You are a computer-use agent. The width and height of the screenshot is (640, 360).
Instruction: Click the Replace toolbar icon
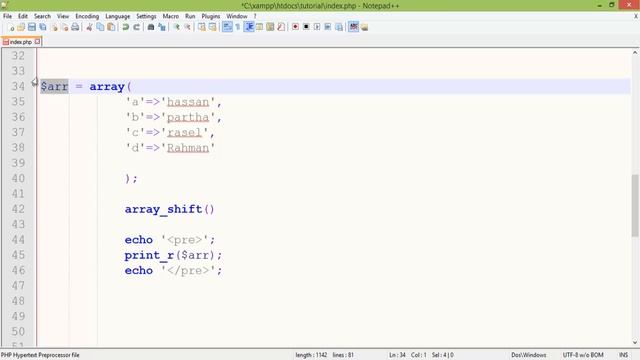coord(162,27)
